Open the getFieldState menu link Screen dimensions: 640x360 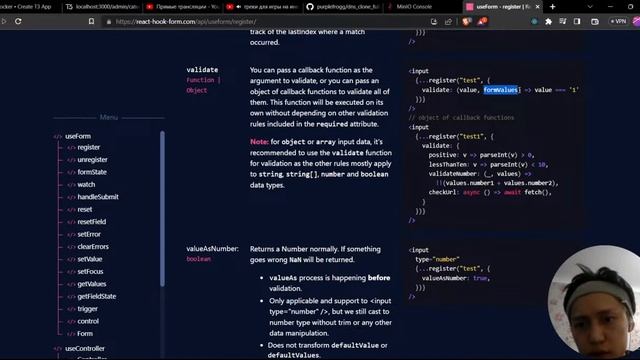point(97,296)
